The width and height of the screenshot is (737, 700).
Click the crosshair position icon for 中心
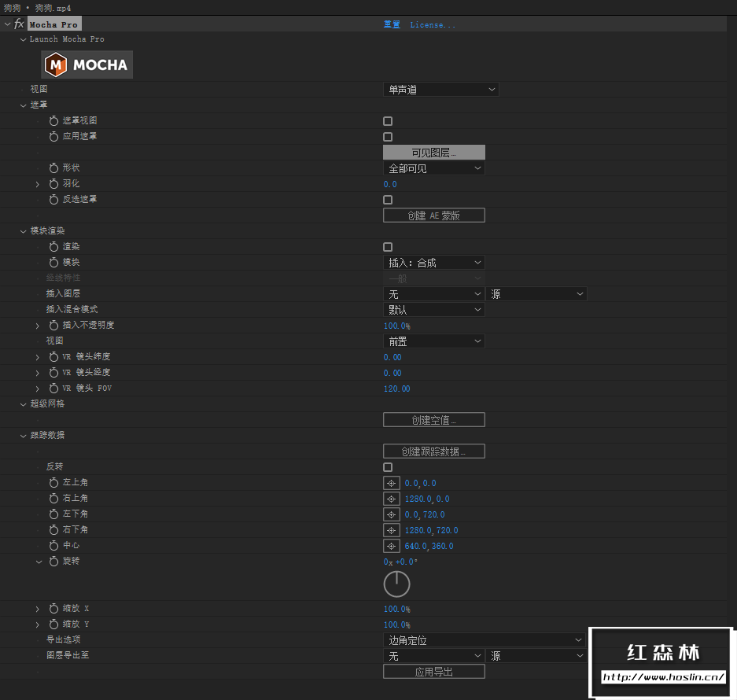pos(391,545)
